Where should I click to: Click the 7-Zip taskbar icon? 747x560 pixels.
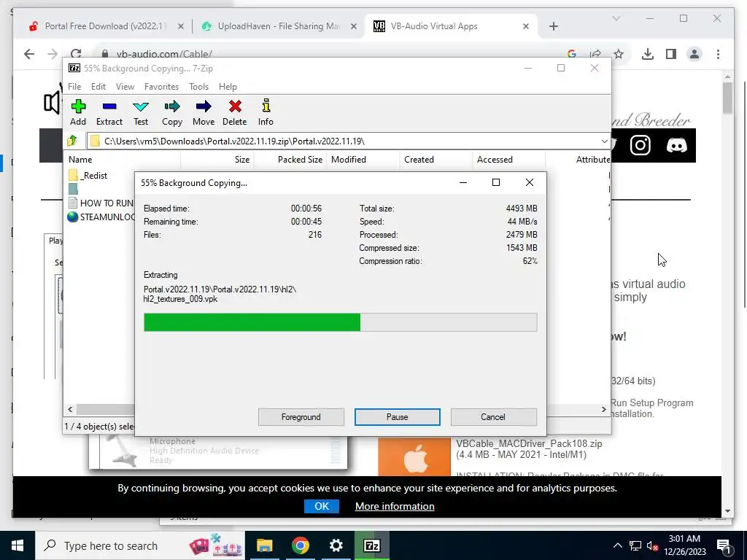[371, 545]
